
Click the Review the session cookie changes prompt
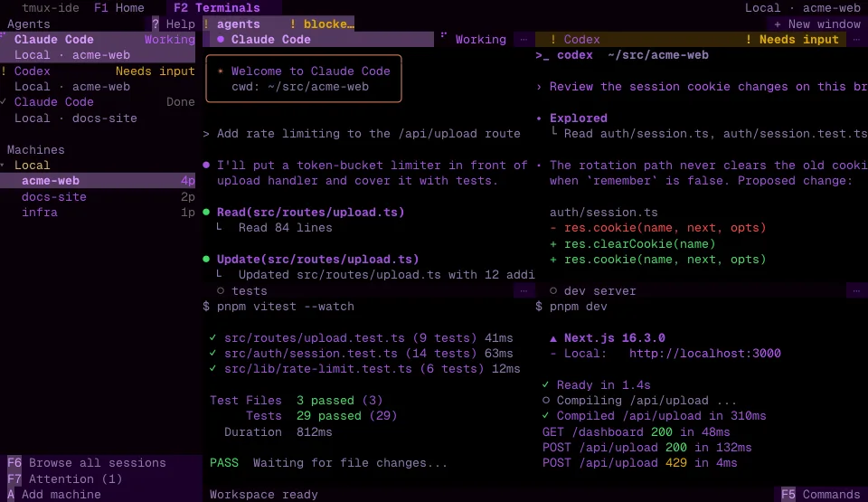pos(702,87)
